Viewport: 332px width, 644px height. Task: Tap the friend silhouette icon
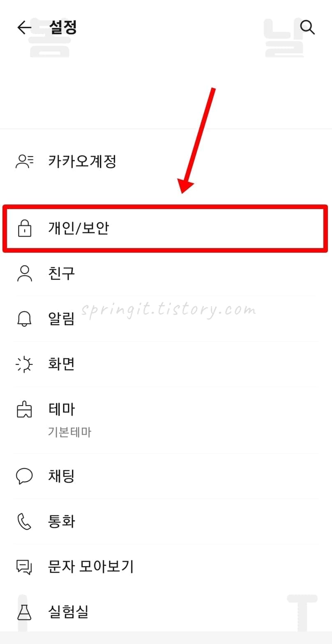[x=25, y=273]
